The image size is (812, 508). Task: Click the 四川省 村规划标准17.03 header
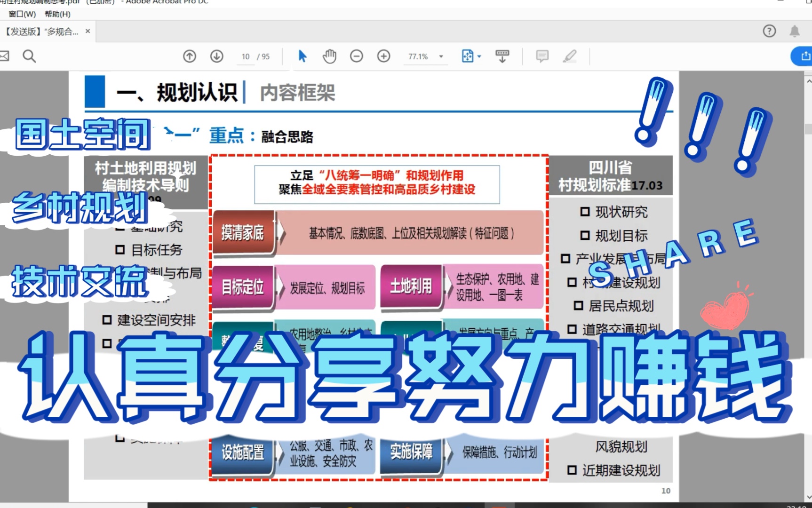click(x=611, y=176)
